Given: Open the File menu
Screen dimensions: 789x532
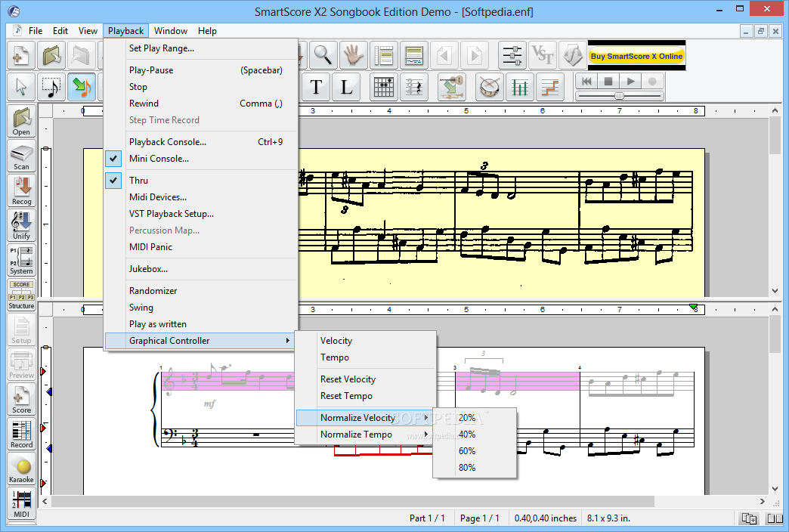Looking at the screenshot, I should pyautogui.click(x=36, y=31).
